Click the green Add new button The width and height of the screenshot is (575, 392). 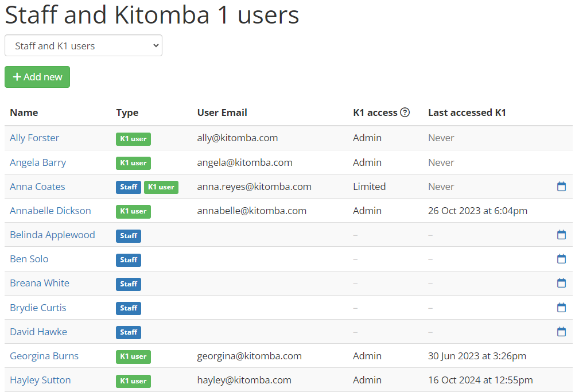click(37, 77)
